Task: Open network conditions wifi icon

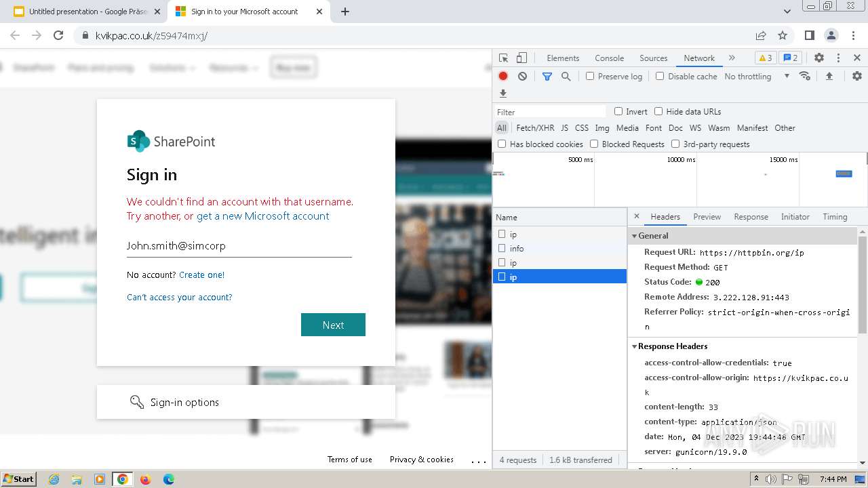Action: tap(805, 76)
